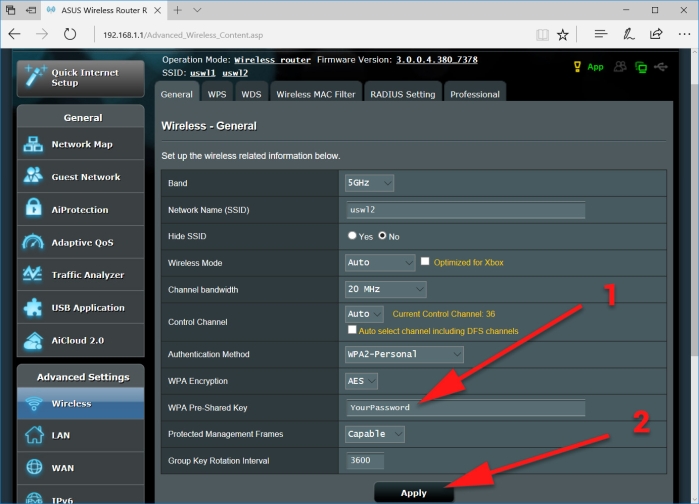Open the Channel bandwidth 20 MHz dropdown
The image size is (699, 504).
386,289
